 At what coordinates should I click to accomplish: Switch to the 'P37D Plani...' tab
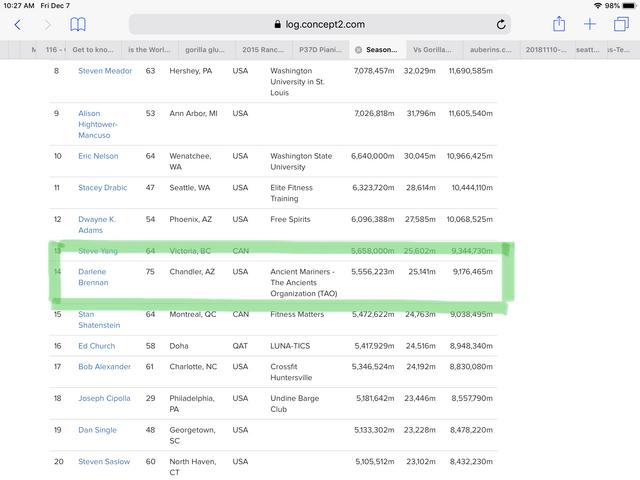pyautogui.click(x=320, y=50)
